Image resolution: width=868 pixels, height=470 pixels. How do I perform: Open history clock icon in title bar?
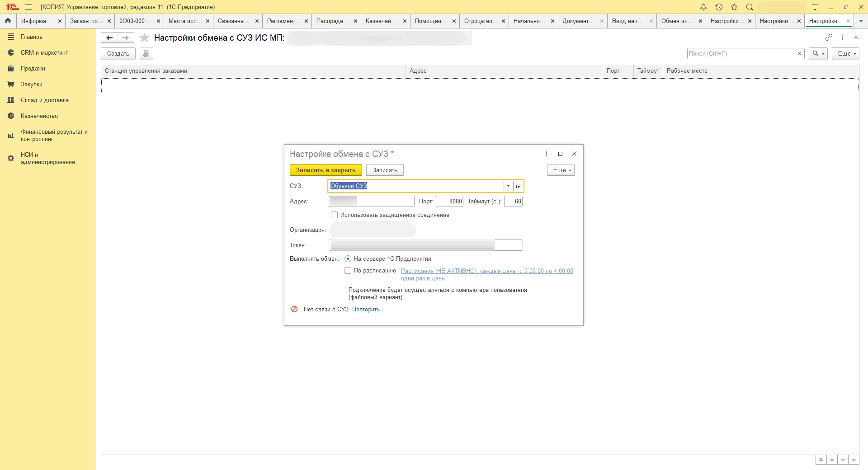coord(719,7)
